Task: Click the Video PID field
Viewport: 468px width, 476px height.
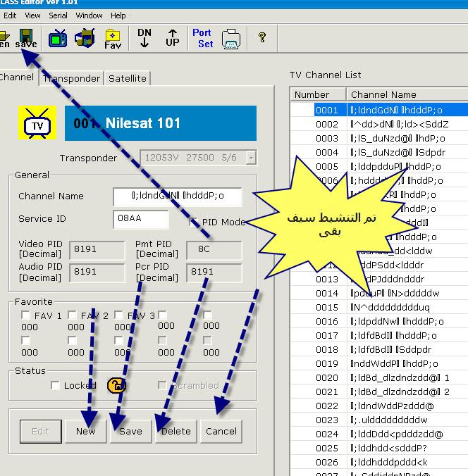Action: tap(97, 250)
